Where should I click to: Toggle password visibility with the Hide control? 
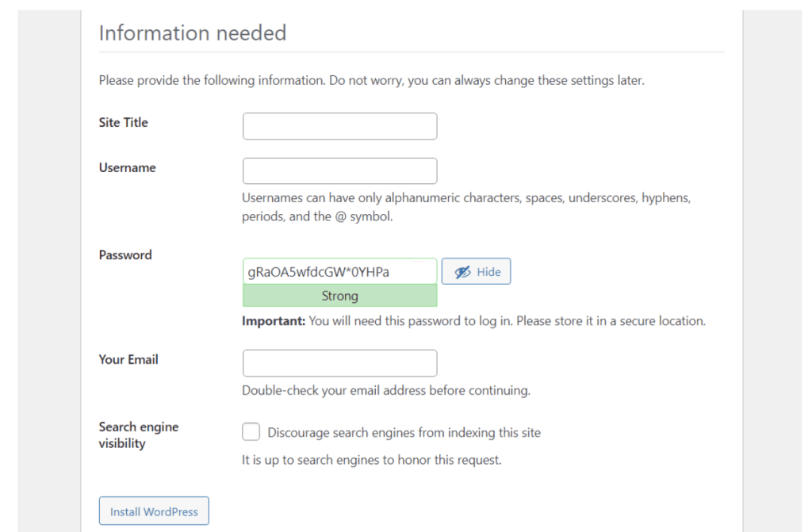[476, 271]
